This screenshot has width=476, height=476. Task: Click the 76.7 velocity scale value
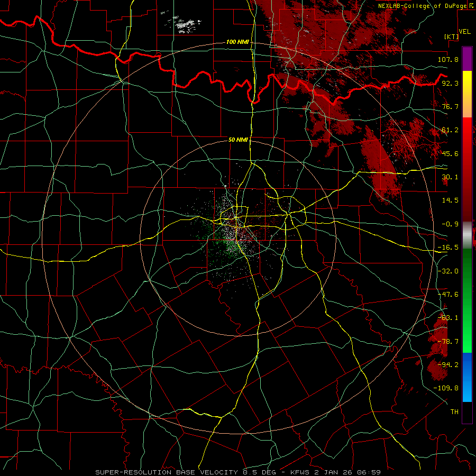tap(450, 106)
